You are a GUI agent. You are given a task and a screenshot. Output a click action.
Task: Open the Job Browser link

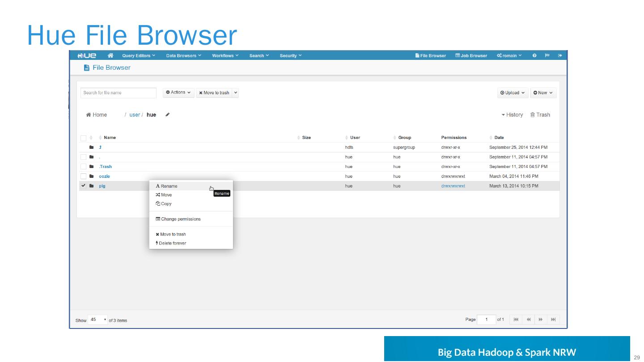click(471, 55)
